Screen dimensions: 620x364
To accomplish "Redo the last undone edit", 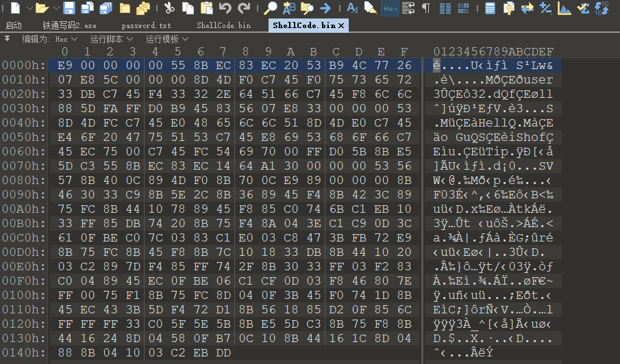I will pos(244,8).
